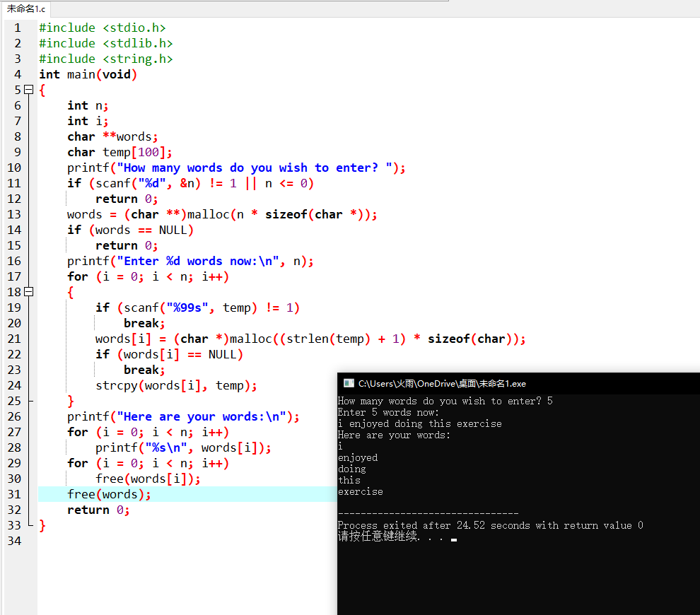
Task: Click the words = (char **)malloc line
Action: coord(222,214)
